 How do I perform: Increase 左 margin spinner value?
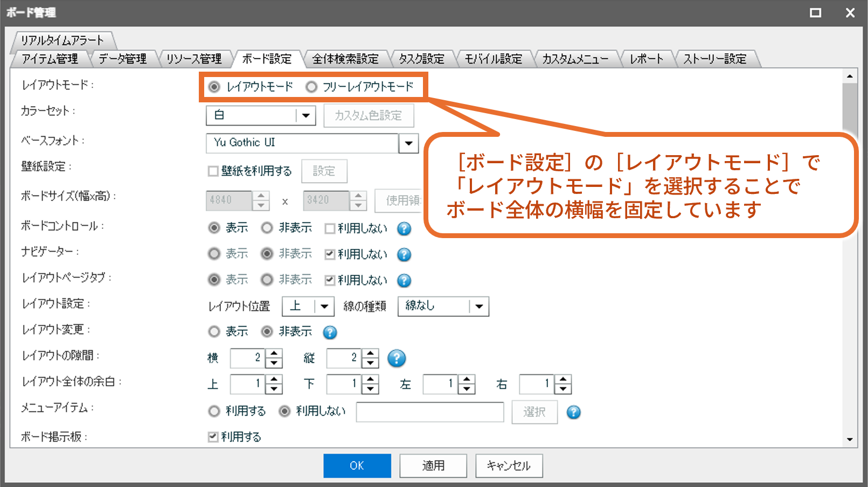467,380
